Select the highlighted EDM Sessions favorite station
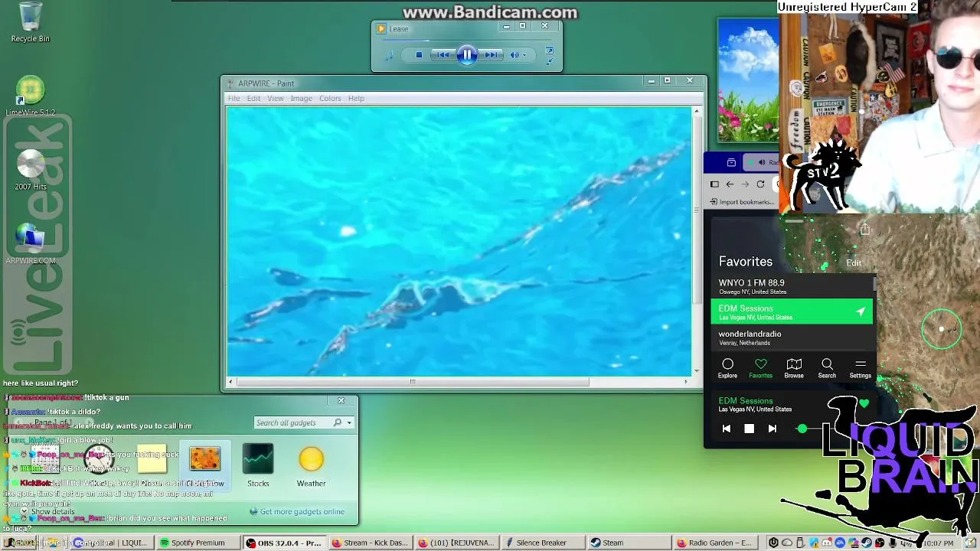 coord(792,311)
